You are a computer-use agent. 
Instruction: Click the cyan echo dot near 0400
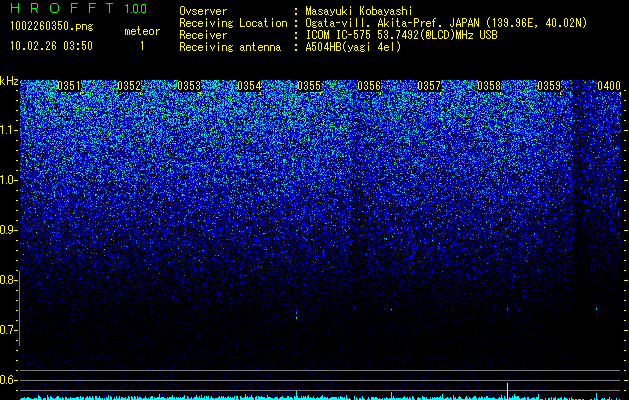point(597,309)
